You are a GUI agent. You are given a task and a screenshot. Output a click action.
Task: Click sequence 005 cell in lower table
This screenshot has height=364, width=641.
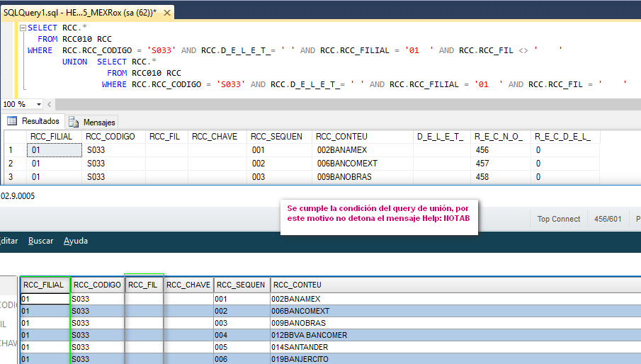click(x=242, y=347)
